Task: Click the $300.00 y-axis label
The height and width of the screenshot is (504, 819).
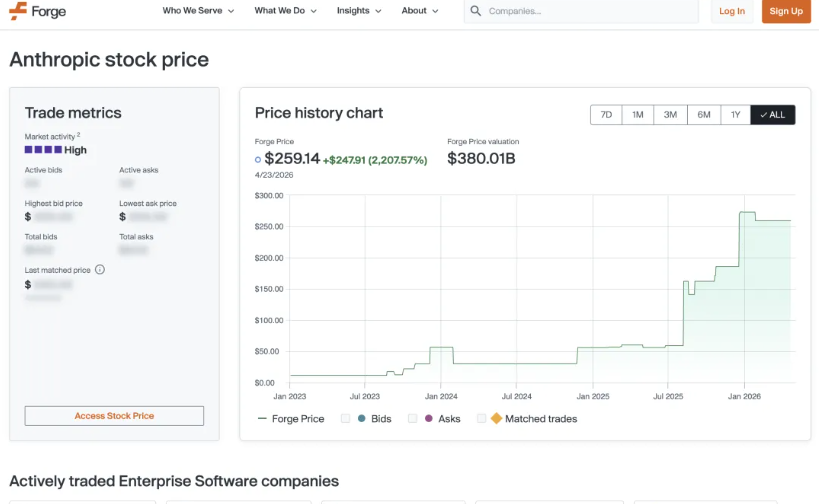Action: [268, 195]
